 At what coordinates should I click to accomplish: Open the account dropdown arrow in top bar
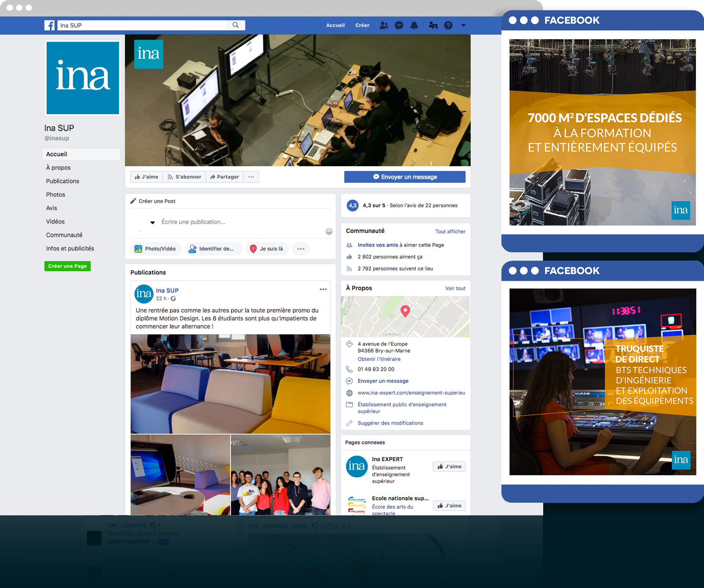click(x=463, y=25)
